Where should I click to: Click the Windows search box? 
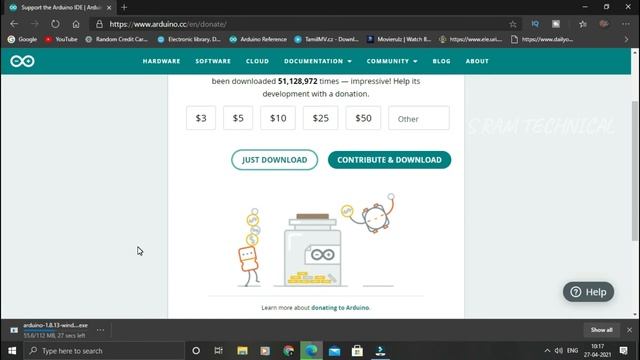pos(104,351)
